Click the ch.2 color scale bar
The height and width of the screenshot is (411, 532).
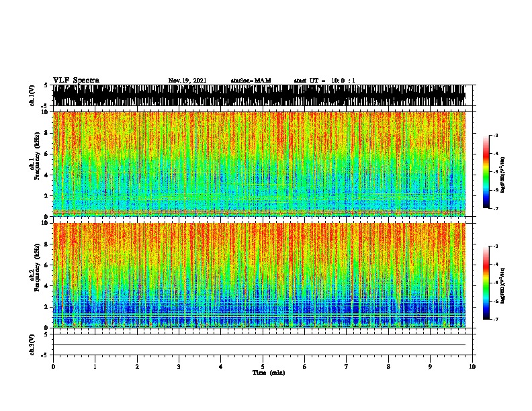(x=486, y=283)
